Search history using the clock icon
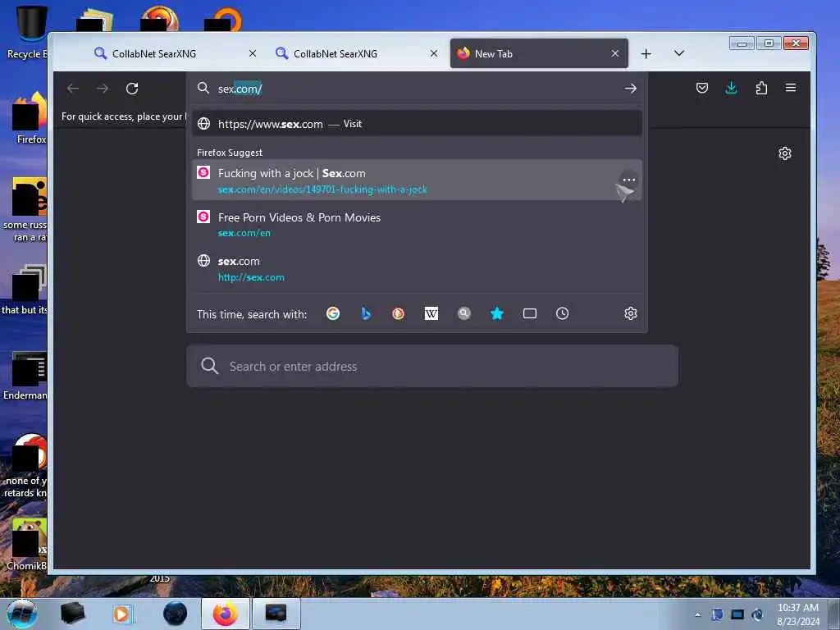This screenshot has width=840, height=630. coord(562,313)
